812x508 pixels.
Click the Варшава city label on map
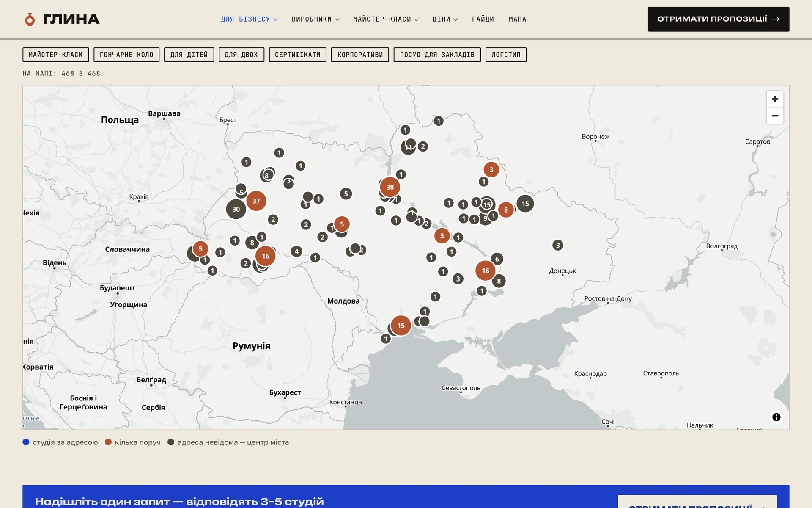[x=164, y=113]
